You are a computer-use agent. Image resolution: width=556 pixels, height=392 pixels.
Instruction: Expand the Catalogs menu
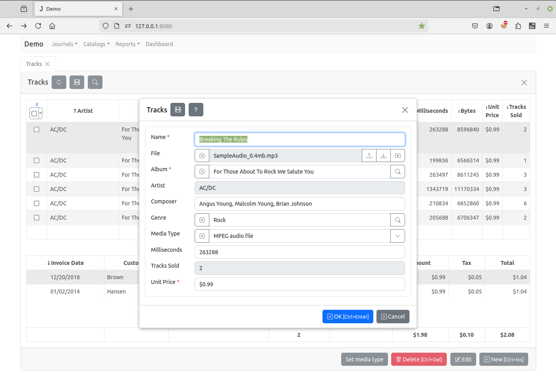pyautogui.click(x=97, y=44)
